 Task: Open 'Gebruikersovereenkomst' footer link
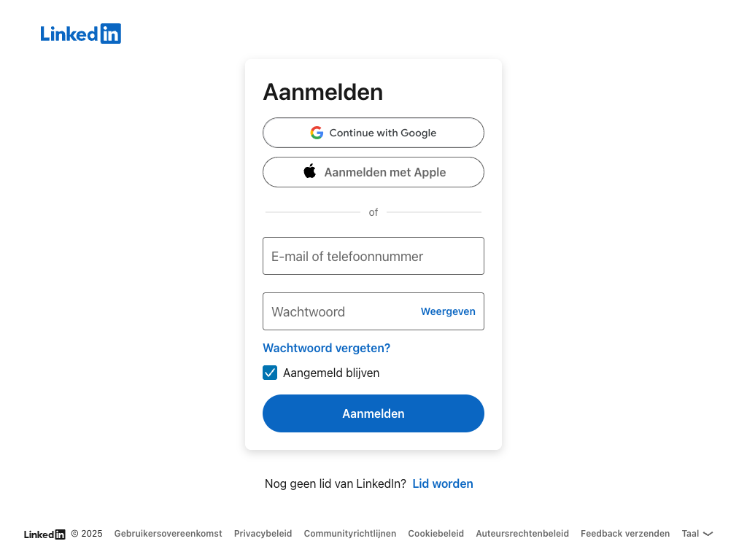168,534
